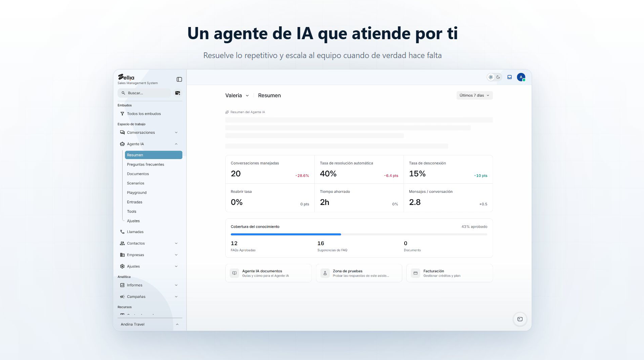Screen dimensions: 644x360
Task: Open the mail icon next to search
Action: click(178, 93)
